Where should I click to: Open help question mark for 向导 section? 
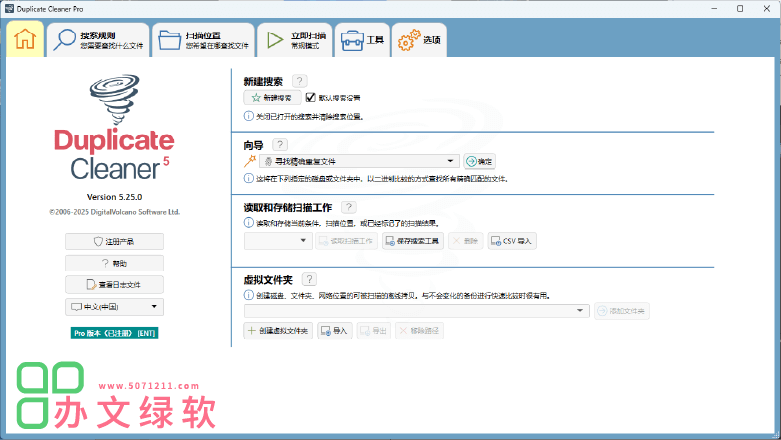(280, 145)
